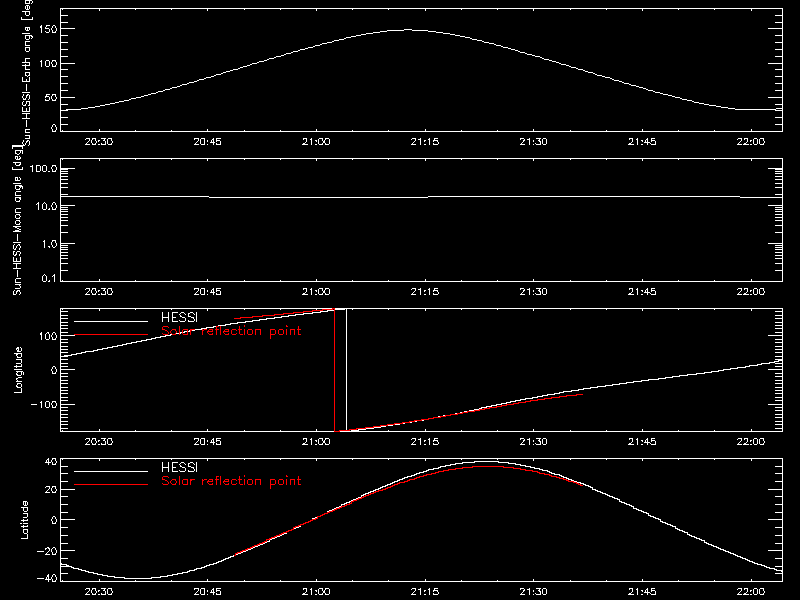Select Solar reflection point label in Latitude plot
The width and height of the screenshot is (800, 600).
point(231,481)
